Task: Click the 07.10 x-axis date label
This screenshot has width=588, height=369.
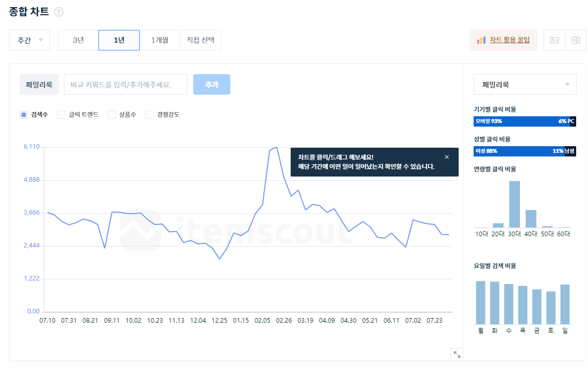Action: point(47,321)
